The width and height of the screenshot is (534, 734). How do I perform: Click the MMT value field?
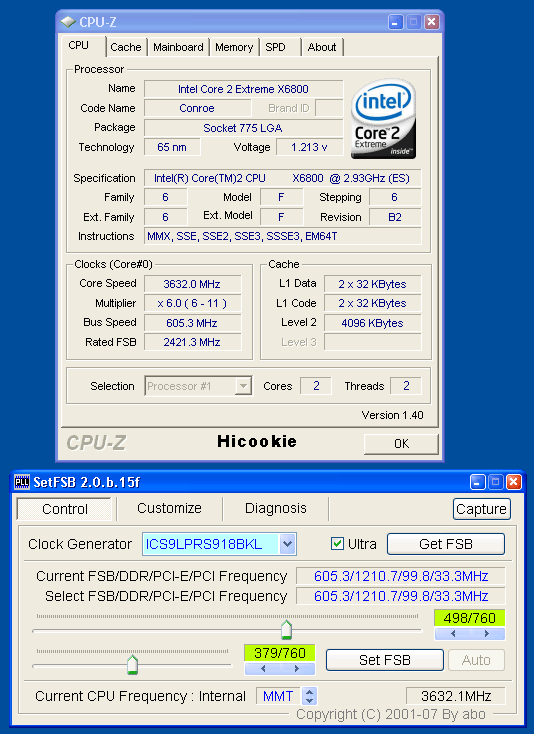(x=279, y=696)
